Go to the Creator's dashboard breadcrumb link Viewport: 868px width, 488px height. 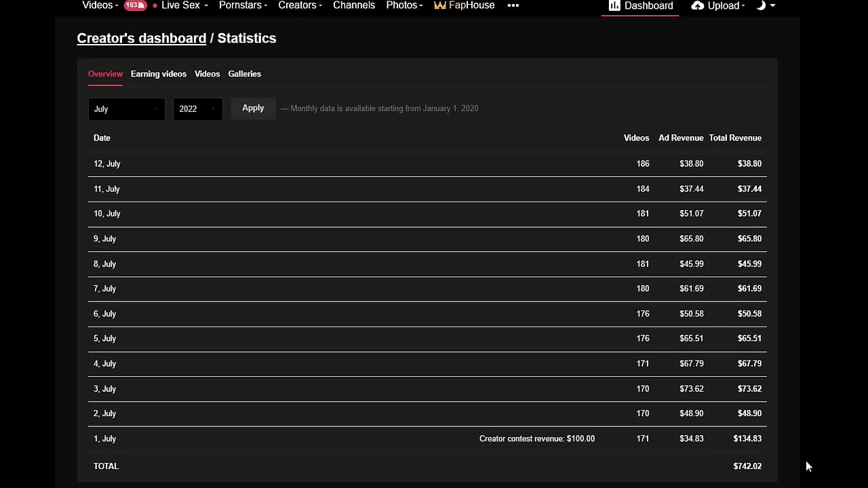(141, 39)
